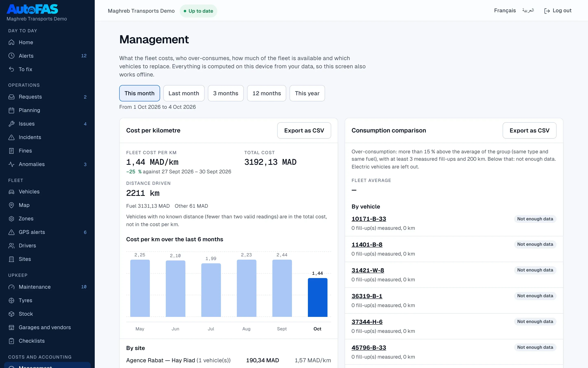The height and width of the screenshot is (368, 588).
Task: Open Tyres via its wheel icon
Action: 11,301
